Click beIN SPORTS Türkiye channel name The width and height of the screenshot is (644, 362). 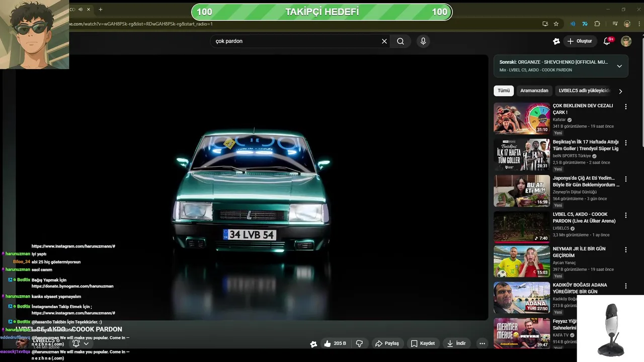coord(572,156)
